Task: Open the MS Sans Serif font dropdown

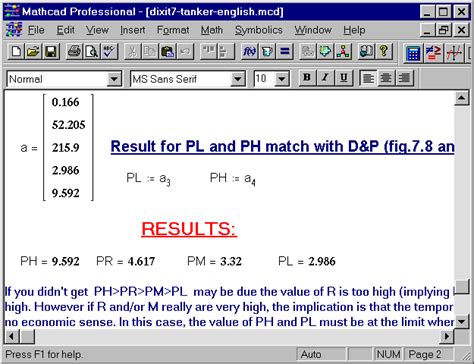Action: pyautogui.click(x=238, y=79)
